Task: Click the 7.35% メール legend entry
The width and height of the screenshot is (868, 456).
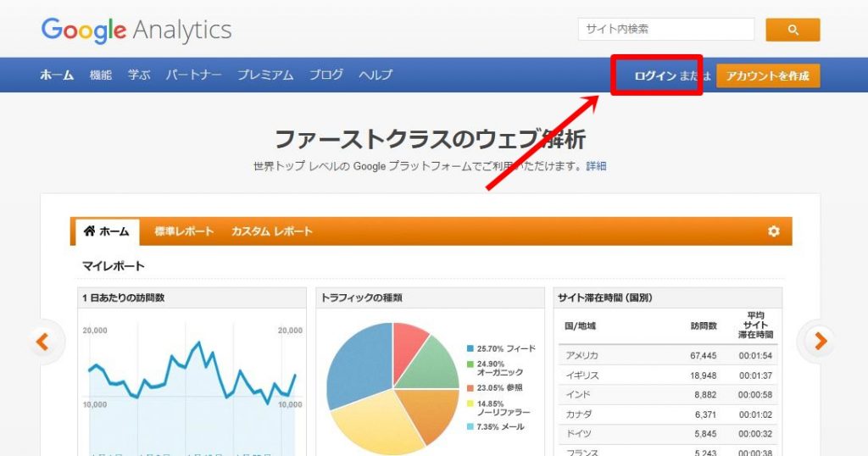Action: tap(495, 427)
